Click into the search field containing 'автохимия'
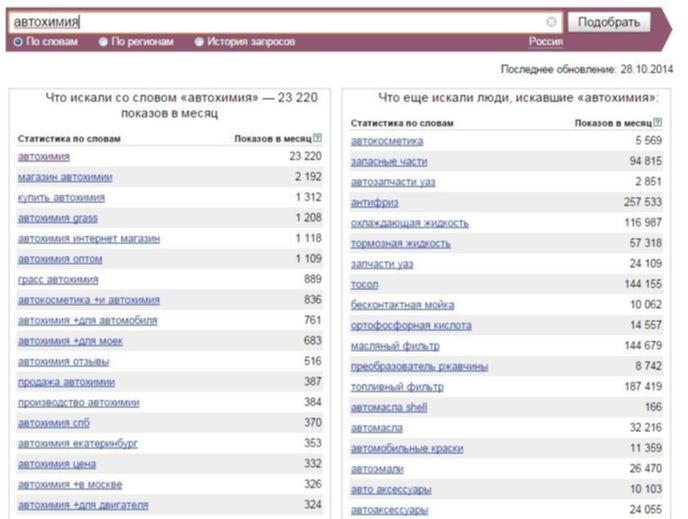Screen dimensions: 688x519 [x=280, y=21]
